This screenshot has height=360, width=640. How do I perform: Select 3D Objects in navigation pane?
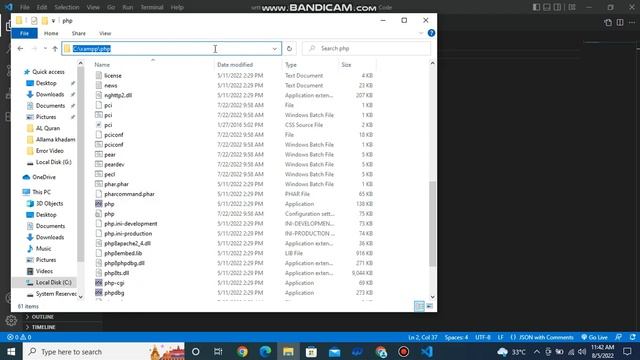49,203
